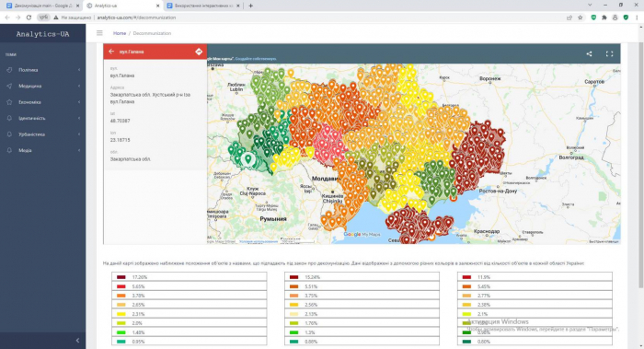
Task: Click the Ідентичність bell icon
Action: point(9,118)
